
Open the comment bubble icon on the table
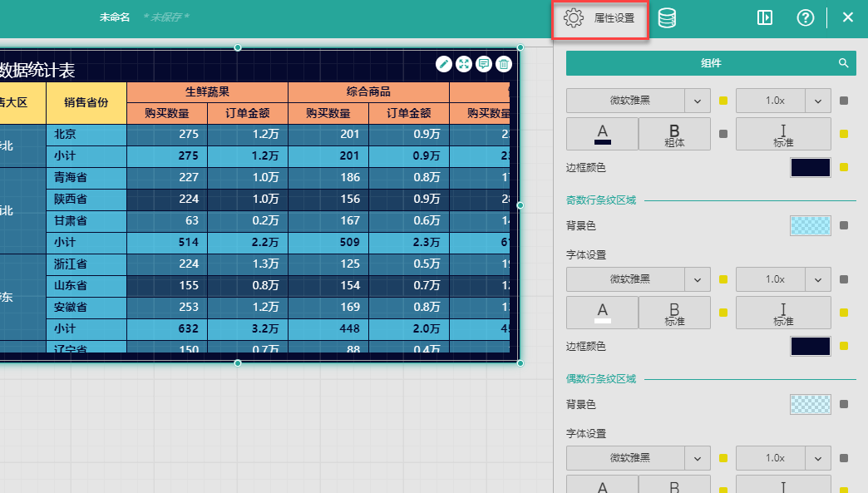[484, 64]
